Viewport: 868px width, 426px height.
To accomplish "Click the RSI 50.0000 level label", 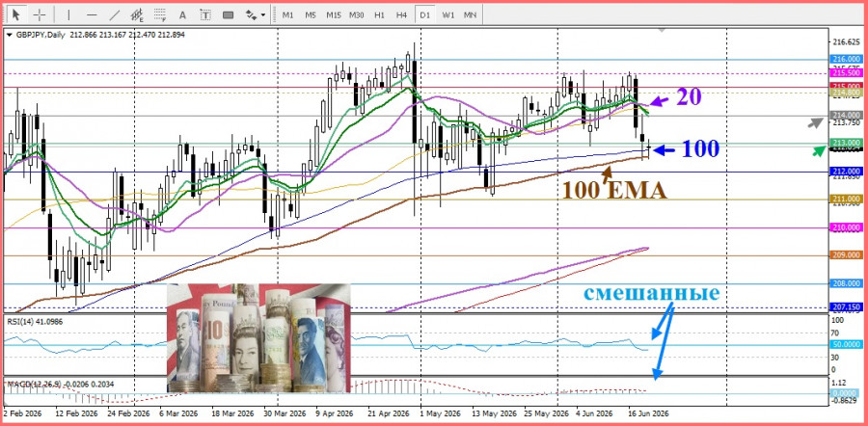I will point(845,345).
